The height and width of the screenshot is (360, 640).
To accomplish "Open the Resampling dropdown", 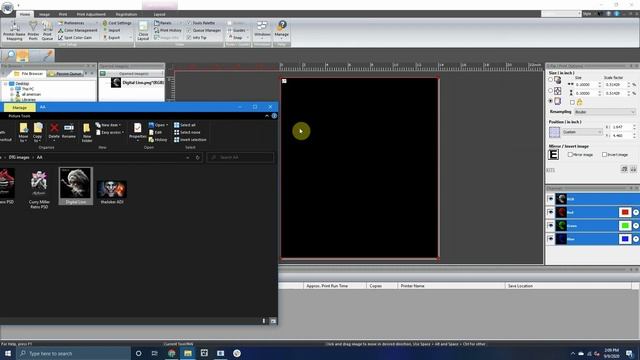I will (605, 112).
